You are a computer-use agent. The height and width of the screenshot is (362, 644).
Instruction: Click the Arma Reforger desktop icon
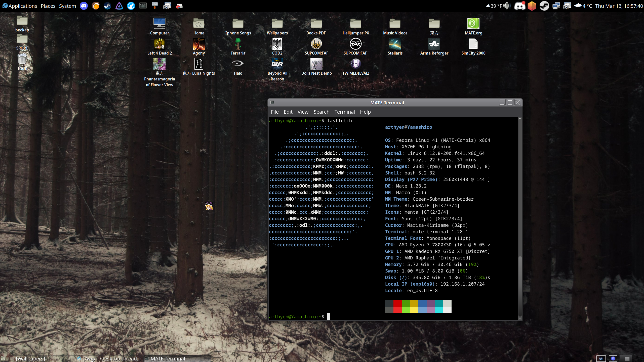[x=434, y=47]
